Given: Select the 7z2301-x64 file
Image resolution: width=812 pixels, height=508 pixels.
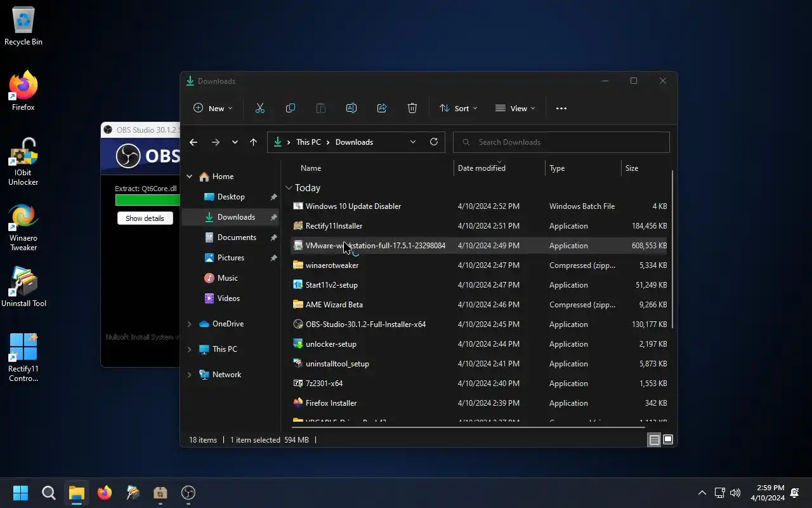Looking at the screenshot, I should click(480, 384).
